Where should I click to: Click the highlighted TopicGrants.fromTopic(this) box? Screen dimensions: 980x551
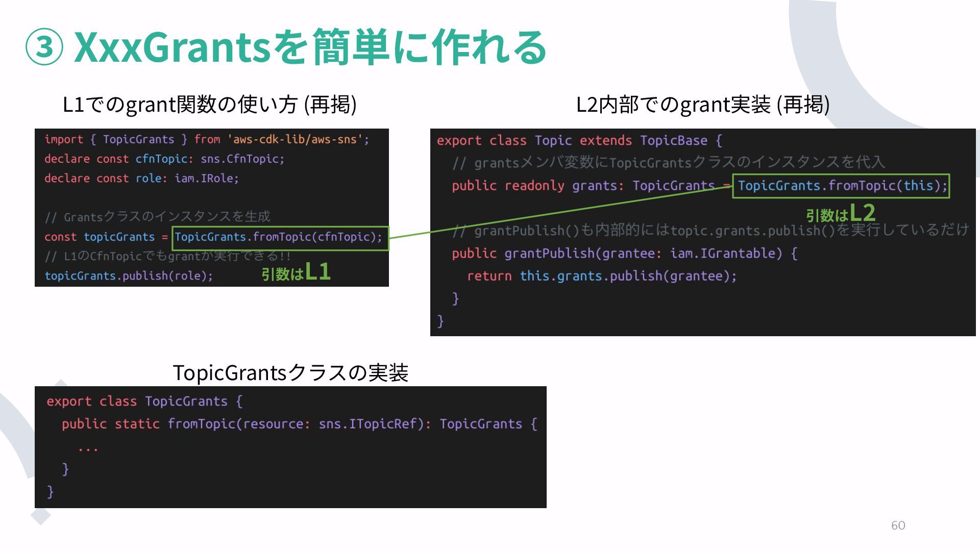point(841,186)
